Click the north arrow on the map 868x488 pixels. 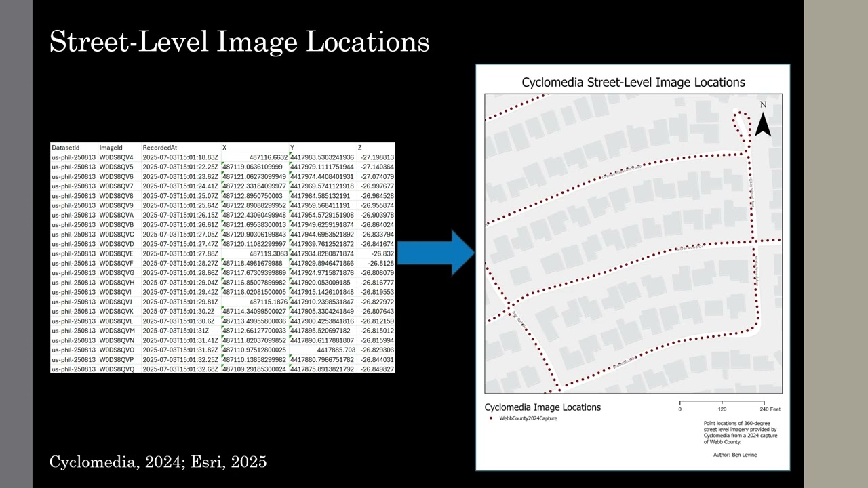(763, 120)
